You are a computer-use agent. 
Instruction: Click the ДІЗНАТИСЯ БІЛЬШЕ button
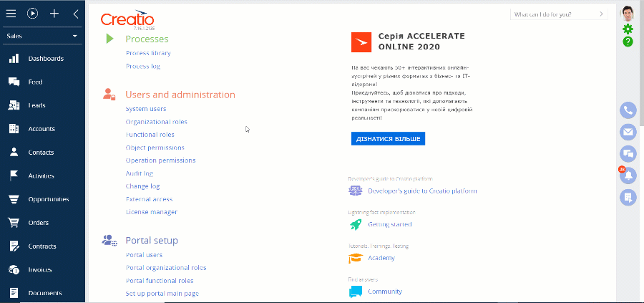click(388, 139)
